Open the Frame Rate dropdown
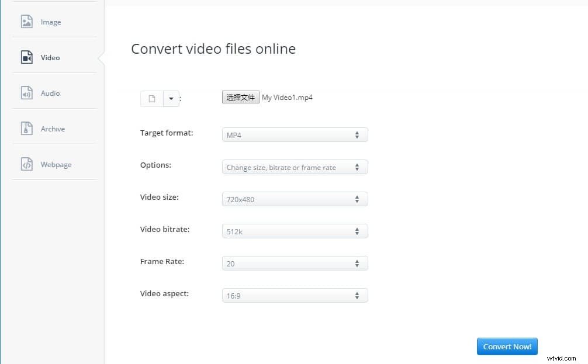588x364 pixels. 294,263
